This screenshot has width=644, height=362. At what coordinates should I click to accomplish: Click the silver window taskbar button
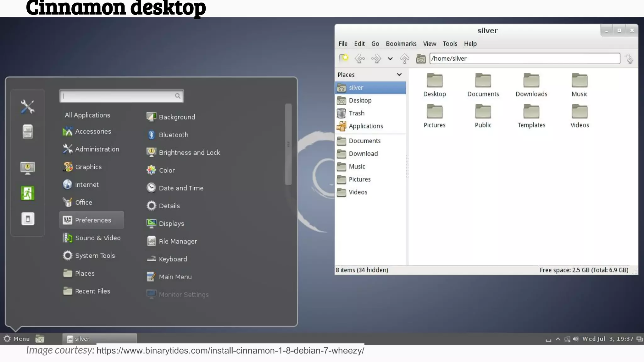point(100,339)
